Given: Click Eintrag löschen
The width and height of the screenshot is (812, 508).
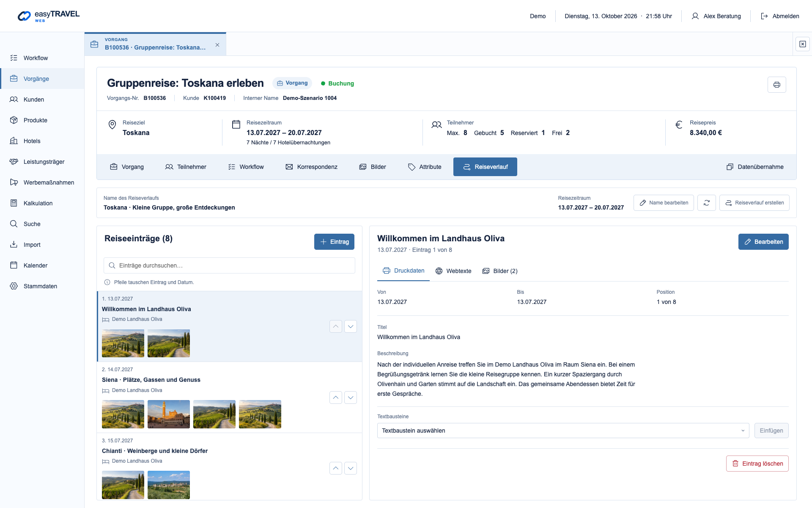Looking at the screenshot, I should (x=757, y=464).
